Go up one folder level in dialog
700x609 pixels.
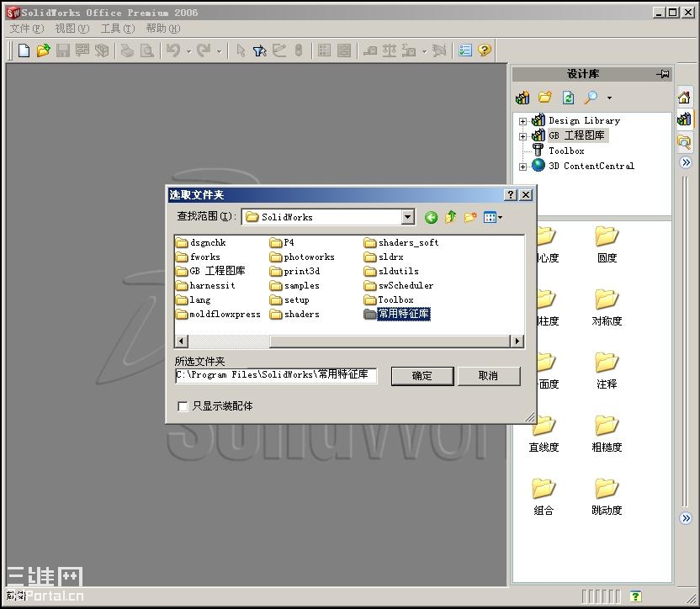450,217
